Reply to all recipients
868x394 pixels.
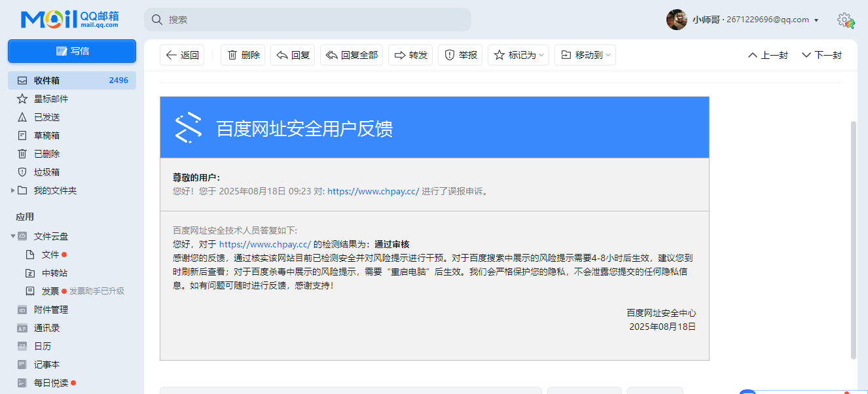[x=352, y=55]
